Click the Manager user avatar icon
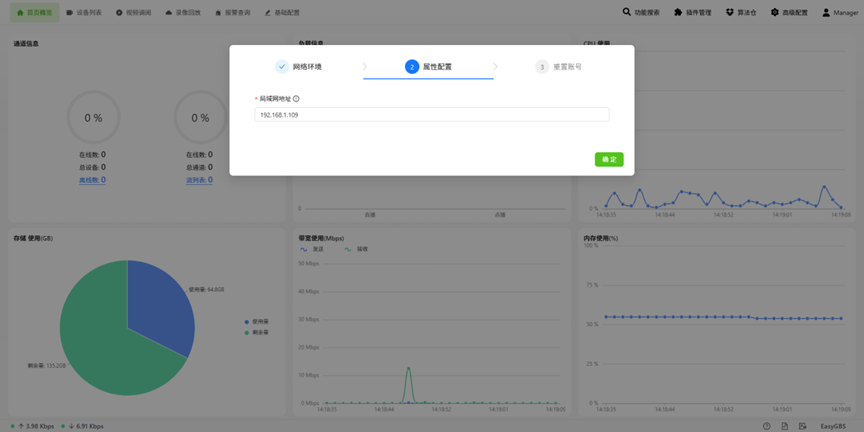Screen dimensions: 864x432 [x=826, y=12]
